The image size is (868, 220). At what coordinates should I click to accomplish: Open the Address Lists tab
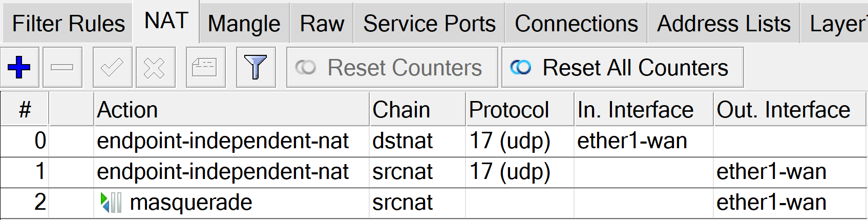[724, 24]
